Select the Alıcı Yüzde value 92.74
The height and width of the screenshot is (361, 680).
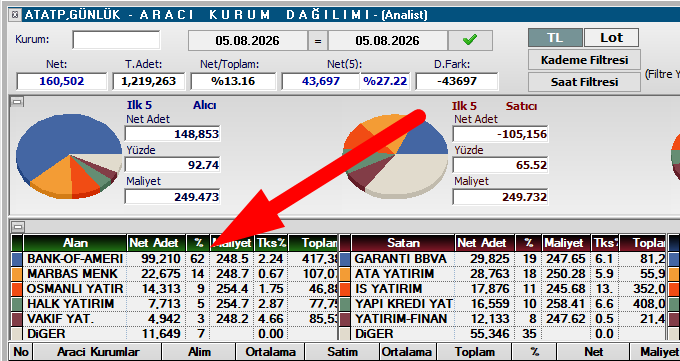pyautogui.click(x=172, y=165)
